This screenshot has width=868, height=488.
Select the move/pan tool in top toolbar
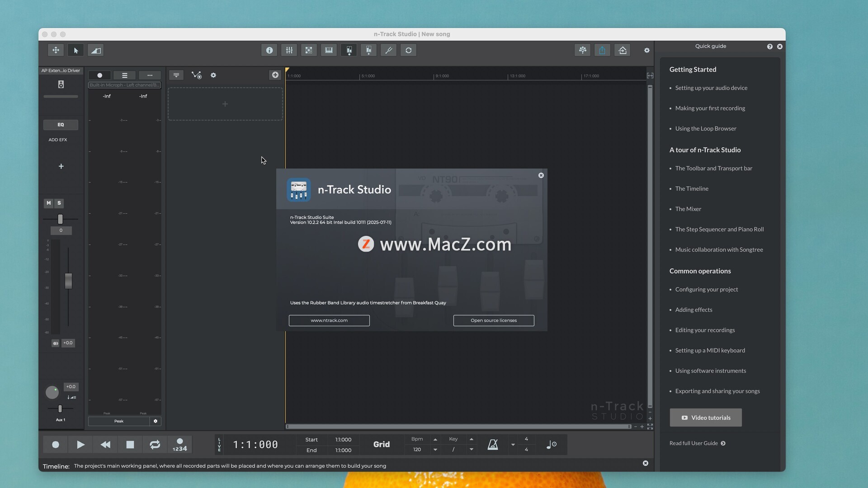[x=56, y=50]
